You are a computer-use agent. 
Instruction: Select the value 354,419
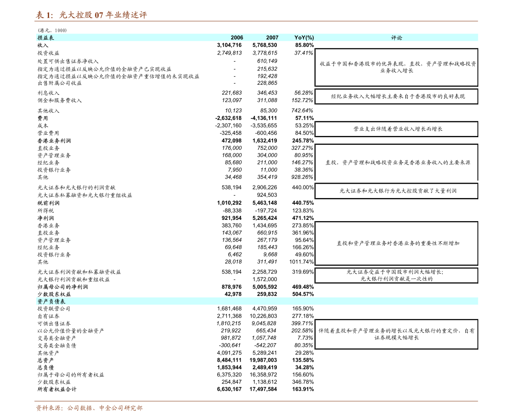(x=267, y=177)
